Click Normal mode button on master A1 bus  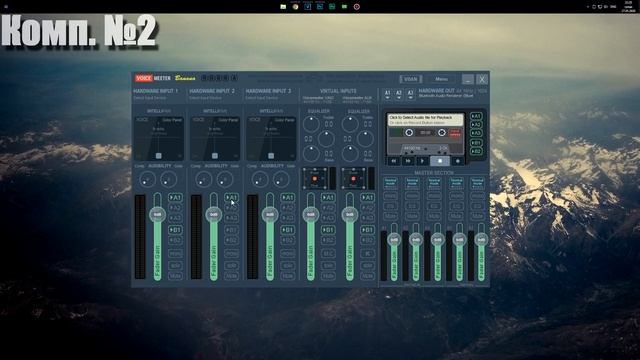[391, 182]
